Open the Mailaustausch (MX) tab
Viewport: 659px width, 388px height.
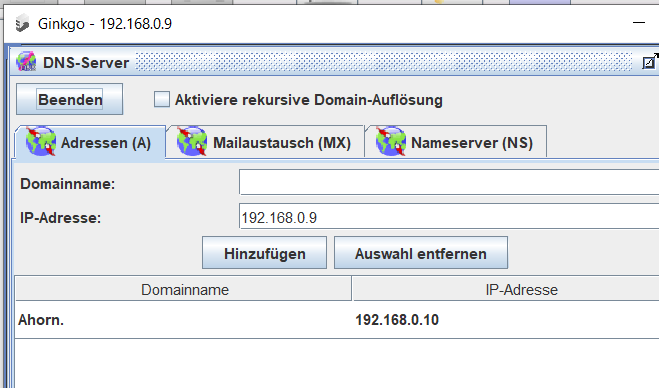(265, 143)
